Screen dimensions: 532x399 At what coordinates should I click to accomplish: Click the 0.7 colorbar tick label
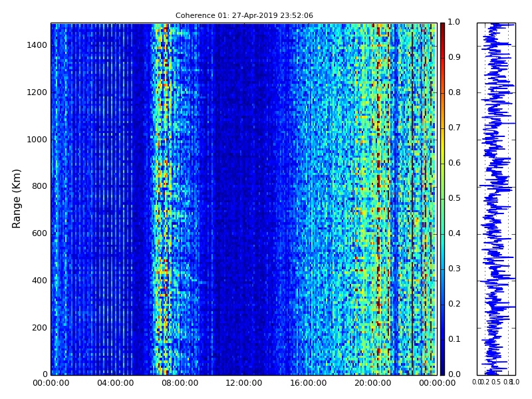pyautogui.click(x=454, y=128)
